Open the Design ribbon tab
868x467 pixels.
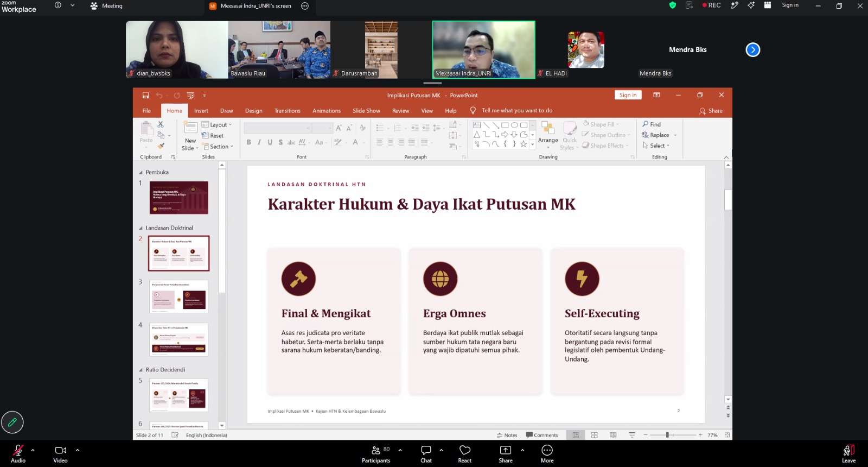[x=254, y=111]
